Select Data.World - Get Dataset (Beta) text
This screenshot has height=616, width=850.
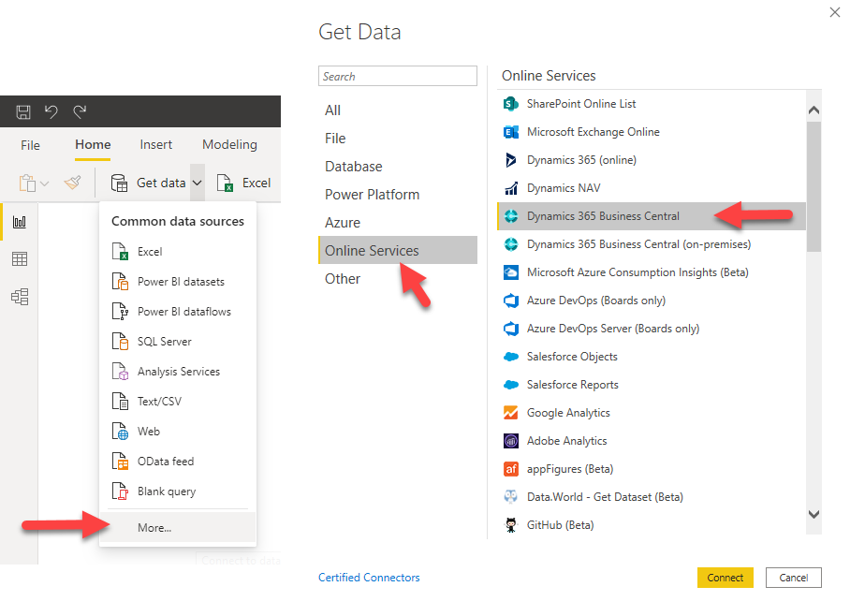click(605, 497)
